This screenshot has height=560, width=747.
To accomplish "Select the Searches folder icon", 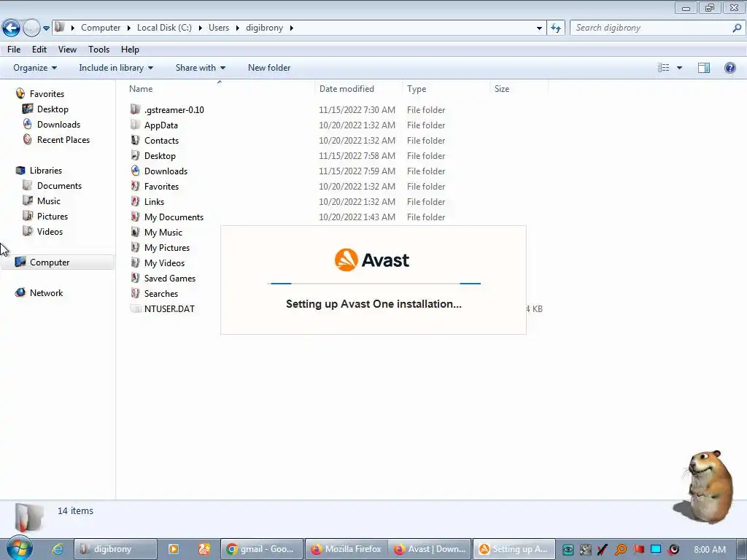I will click(135, 293).
